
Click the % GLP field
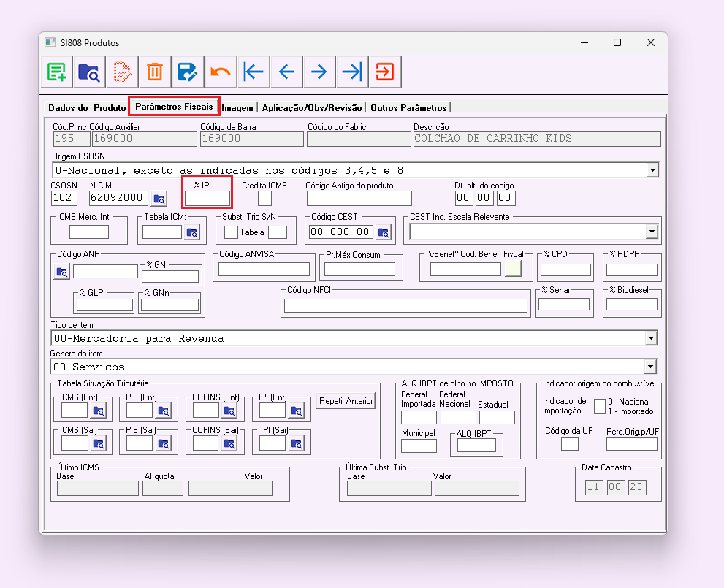pyautogui.click(x=104, y=305)
